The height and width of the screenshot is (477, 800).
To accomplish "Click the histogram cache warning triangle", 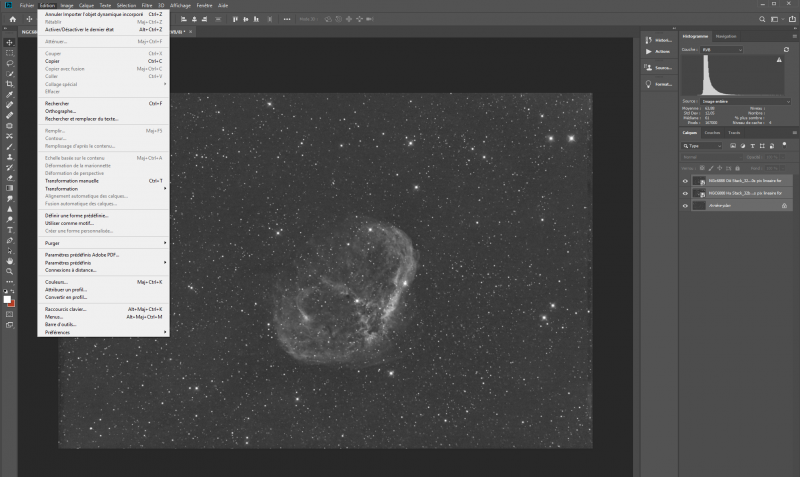I will pos(780,59).
